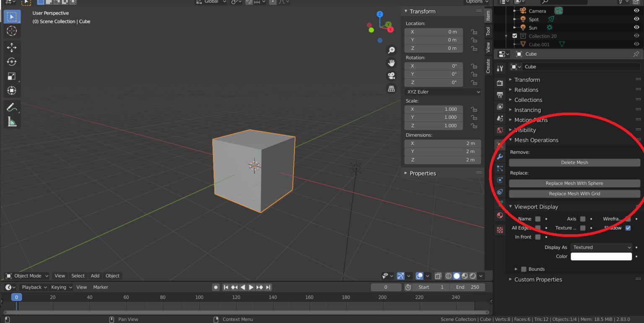Disable the Shadow checkbox in Viewport Display
644x323 pixels.
pyautogui.click(x=628, y=227)
